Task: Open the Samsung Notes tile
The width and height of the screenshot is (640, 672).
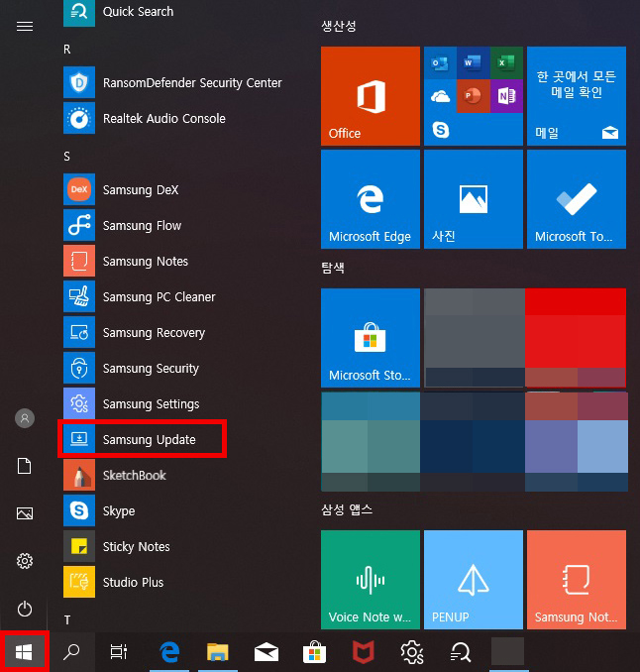Action: coord(577,580)
